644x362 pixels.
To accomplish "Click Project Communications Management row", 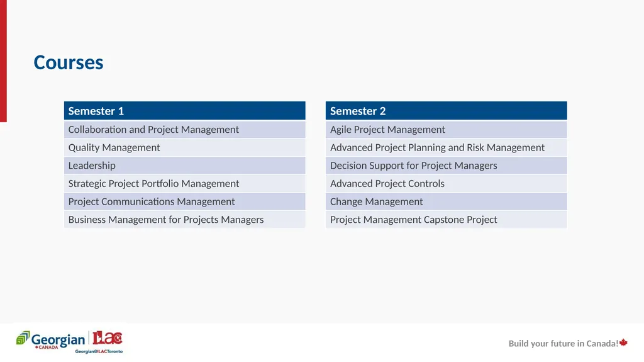I will 184,201.
